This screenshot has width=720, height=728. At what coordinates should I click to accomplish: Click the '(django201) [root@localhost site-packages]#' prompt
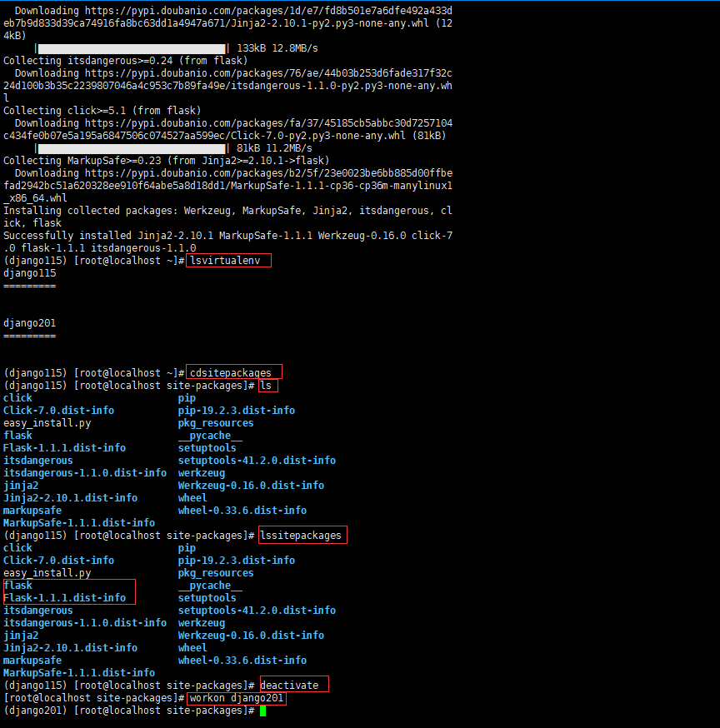coord(128,711)
